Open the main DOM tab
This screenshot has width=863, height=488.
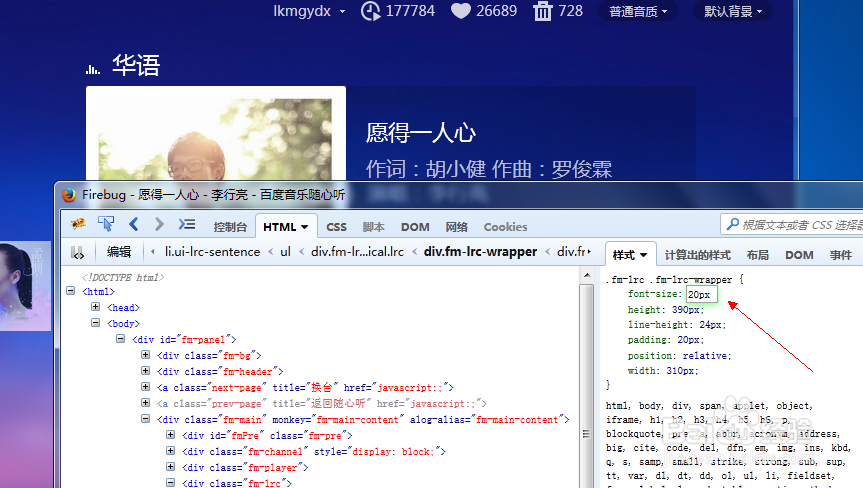pos(415,227)
